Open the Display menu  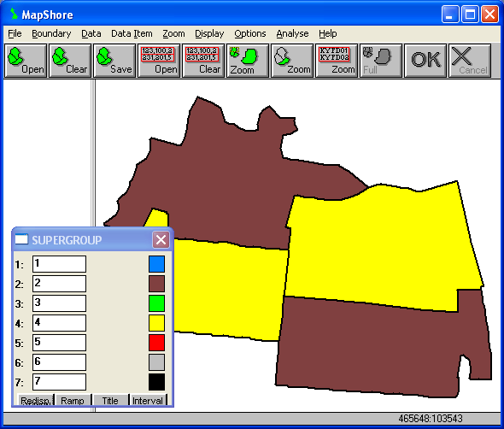coord(209,33)
